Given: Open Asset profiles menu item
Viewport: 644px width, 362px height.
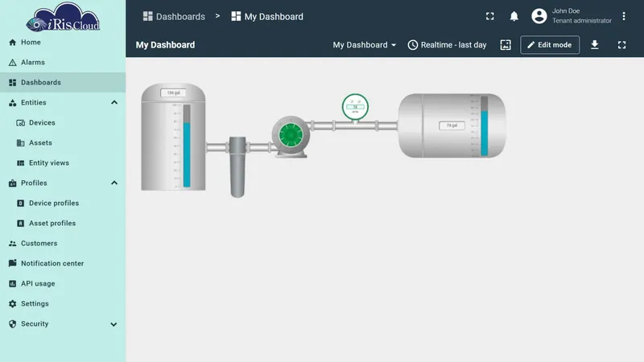Looking at the screenshot, I should (x=63, y=224).
